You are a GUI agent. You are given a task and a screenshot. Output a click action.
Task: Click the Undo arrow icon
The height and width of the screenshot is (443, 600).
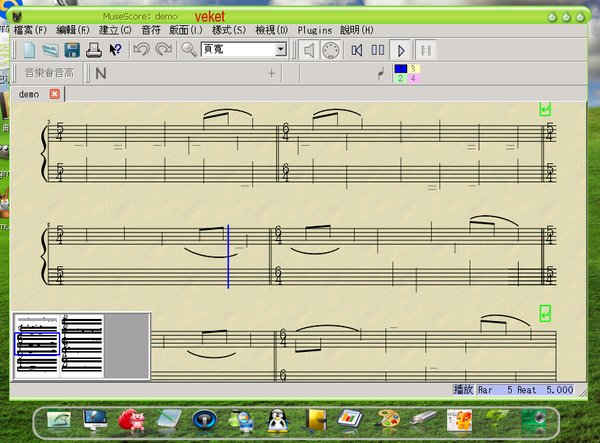pos(141,49)
